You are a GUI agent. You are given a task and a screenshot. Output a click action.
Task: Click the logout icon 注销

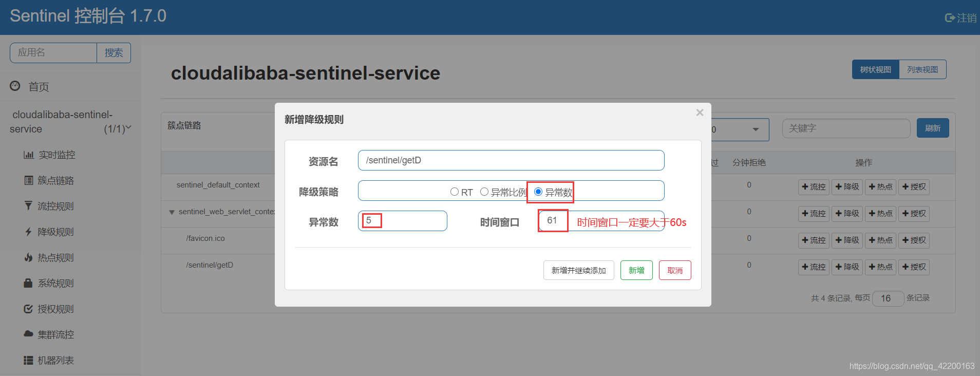click(x=960, y=18)
